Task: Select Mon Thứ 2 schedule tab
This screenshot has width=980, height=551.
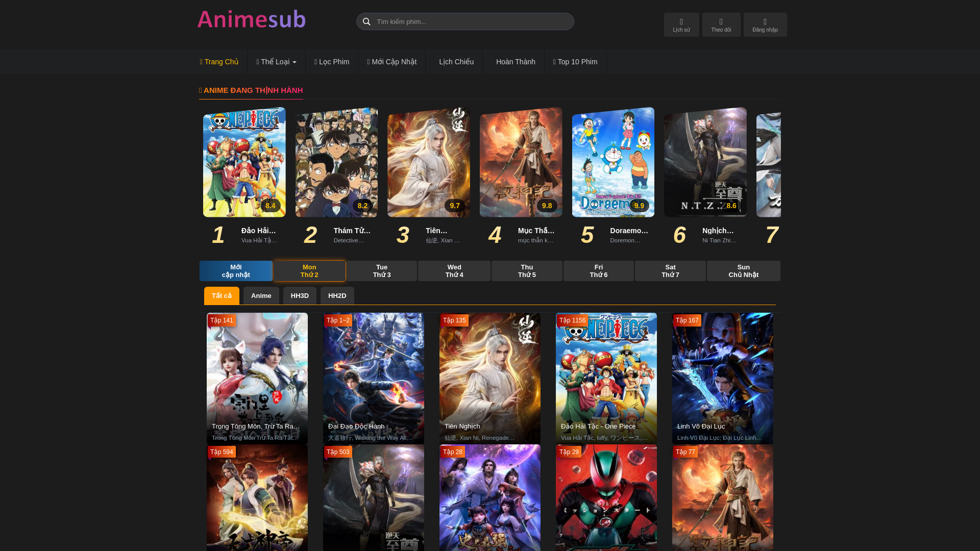Action: [309, 271]
